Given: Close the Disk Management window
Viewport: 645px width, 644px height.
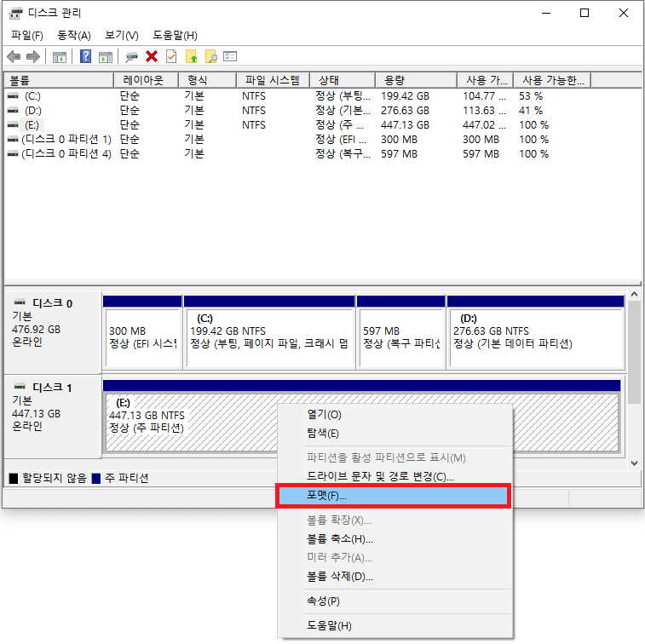Looking at the screenshot, I should (x=624, y=13).
